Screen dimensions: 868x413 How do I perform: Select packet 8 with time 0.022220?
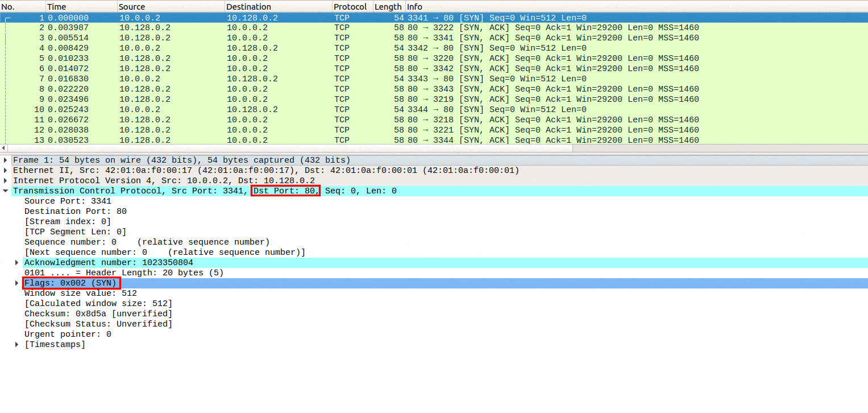(434, 89)
